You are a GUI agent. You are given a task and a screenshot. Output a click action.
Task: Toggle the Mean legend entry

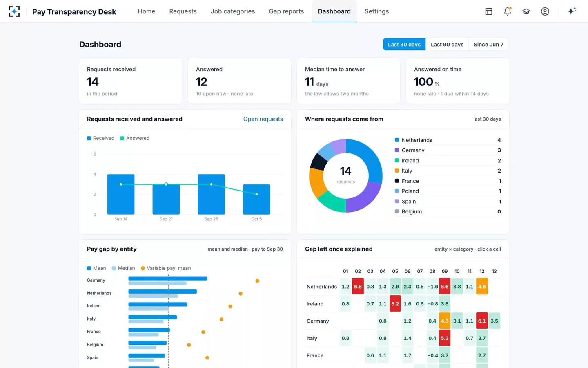coord(96,268)
